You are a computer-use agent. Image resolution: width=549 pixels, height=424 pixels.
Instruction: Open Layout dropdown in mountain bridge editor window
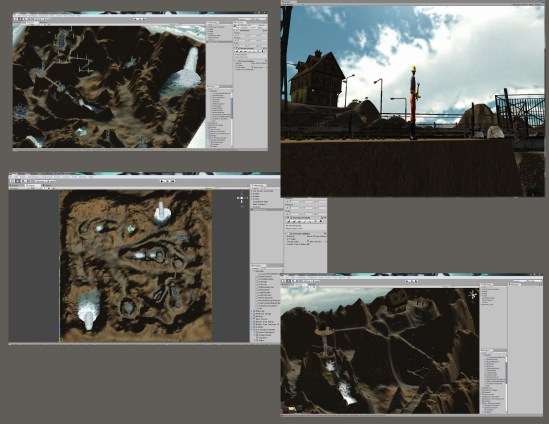click(535, 281)
